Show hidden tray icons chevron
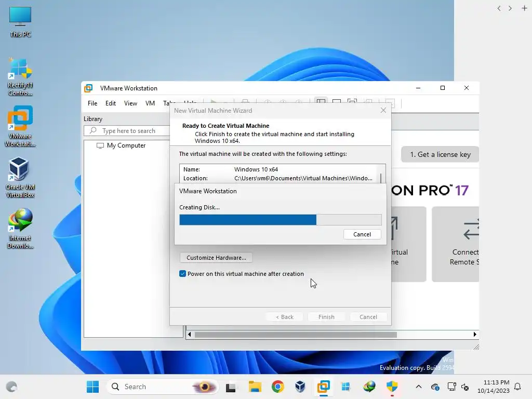 click(x=419, y=387)
